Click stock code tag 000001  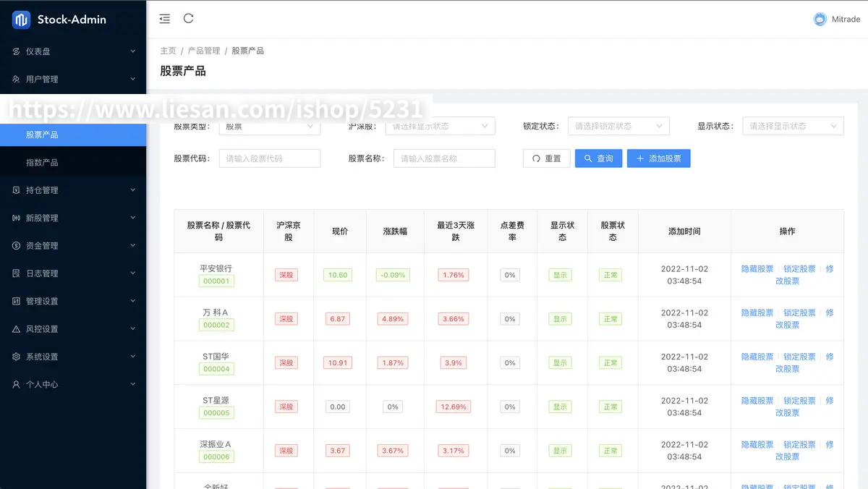pyautogui.click(x=216, y=281)
